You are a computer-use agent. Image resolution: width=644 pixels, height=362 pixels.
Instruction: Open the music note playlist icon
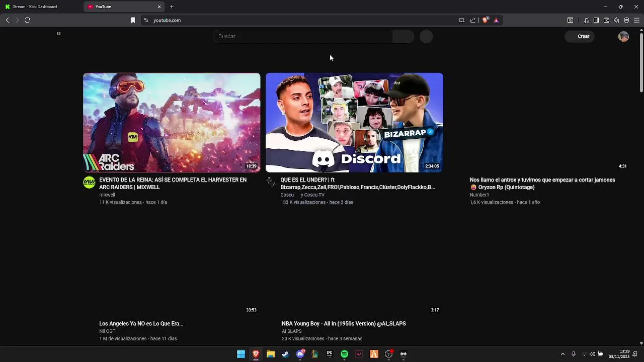[x=586, y=20]
